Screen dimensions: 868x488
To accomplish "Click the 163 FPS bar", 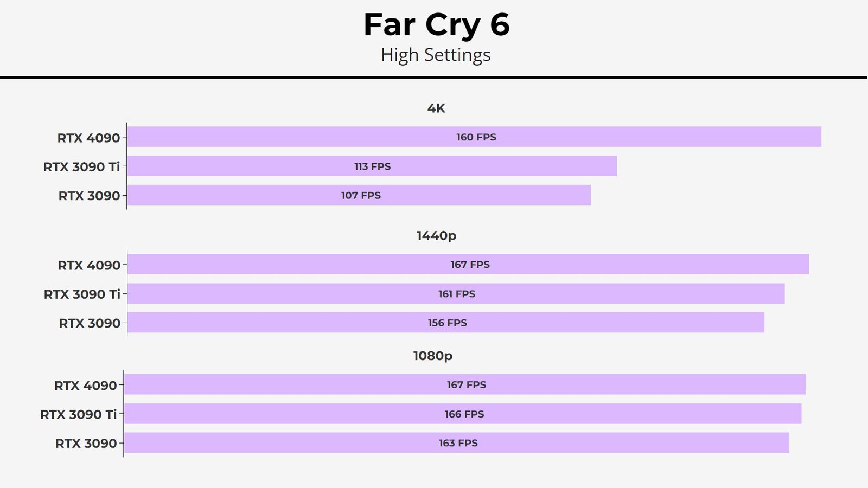I will tap(457, 442).
